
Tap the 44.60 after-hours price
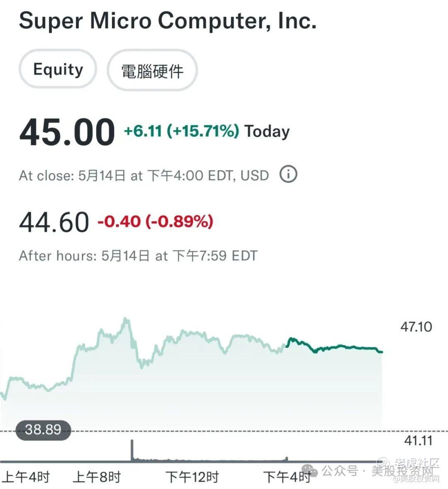(x=54, y=222)
